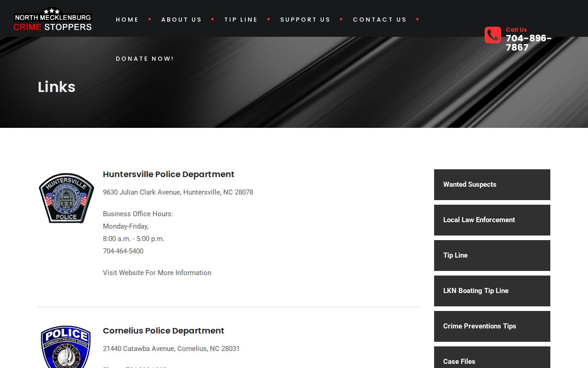This screenshot has width=588, height=368.
Task: Open Huntersville Police Department heading link
Action: pos(169,174)
